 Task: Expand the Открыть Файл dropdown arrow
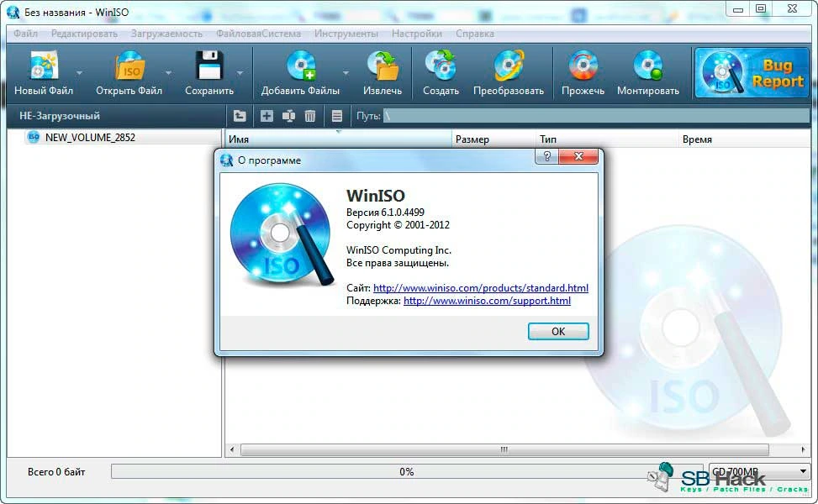point(168,73)
